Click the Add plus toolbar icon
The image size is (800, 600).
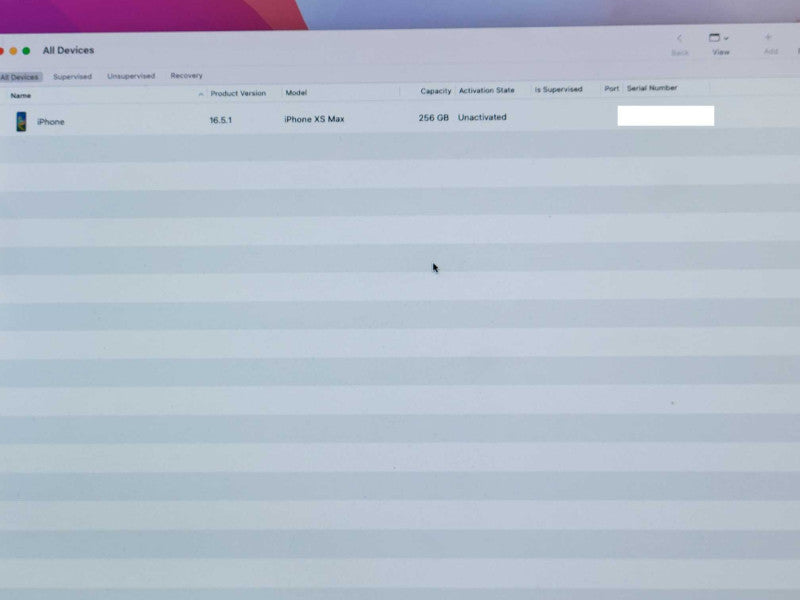pyautogui.click(x=768, y=37)
